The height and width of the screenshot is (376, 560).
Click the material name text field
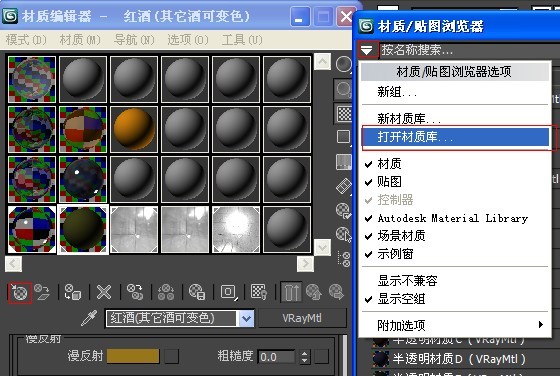point(171,318)
